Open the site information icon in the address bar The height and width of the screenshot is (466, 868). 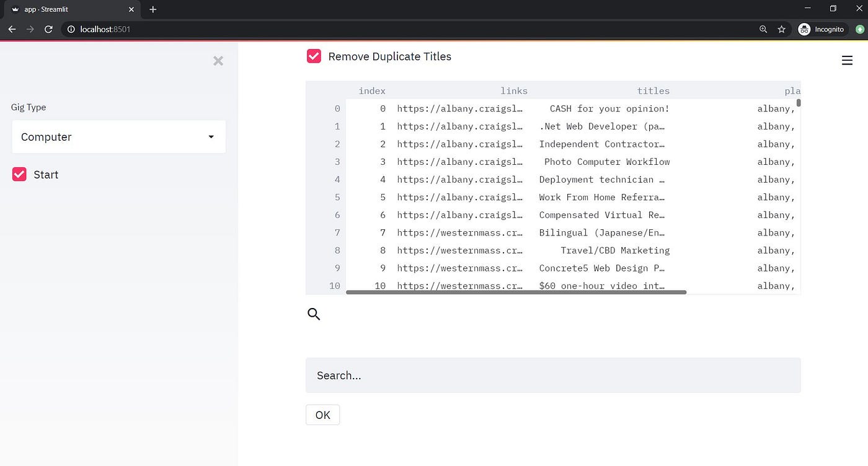coord(71,29)
